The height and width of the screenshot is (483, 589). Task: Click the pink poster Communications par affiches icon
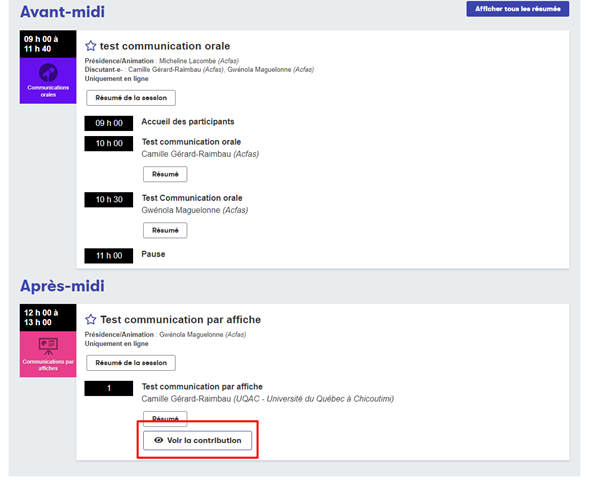point(48,346)
